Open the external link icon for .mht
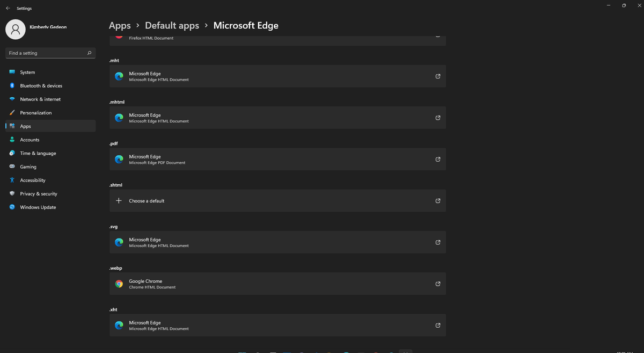Viewport: 644px width, 353px height. (x=438, y=76)
